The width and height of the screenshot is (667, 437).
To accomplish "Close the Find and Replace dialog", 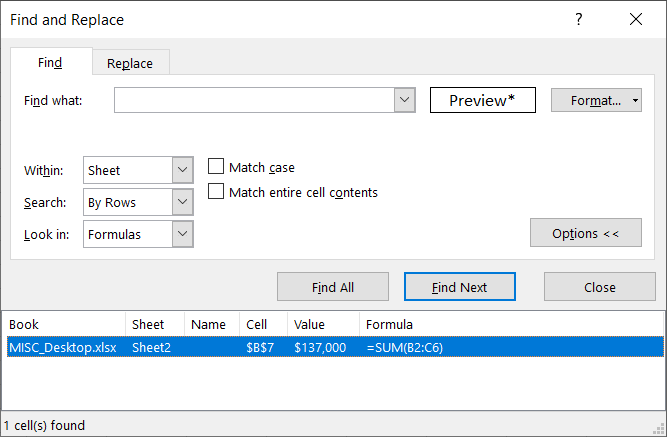I will pos(637,20).
